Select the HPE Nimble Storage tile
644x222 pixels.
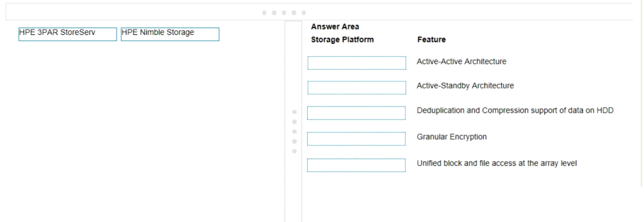click(170, 34)
